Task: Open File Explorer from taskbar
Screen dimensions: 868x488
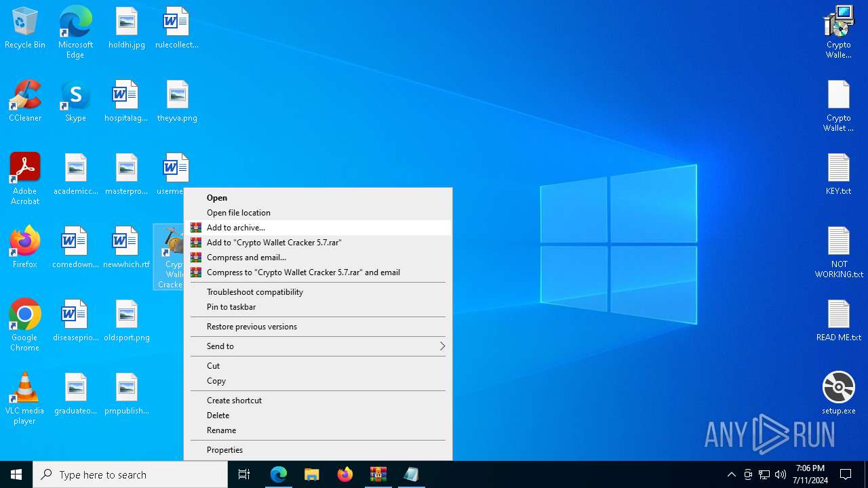Action: tap(312, 474)
